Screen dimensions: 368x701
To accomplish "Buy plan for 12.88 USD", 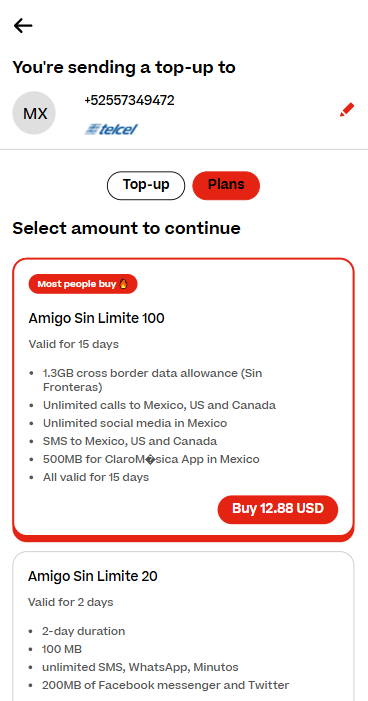I will point(278,509).
